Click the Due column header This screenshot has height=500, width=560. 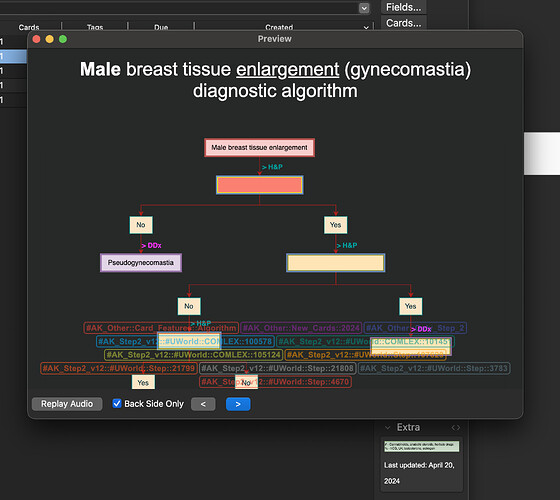coord(161,27)
